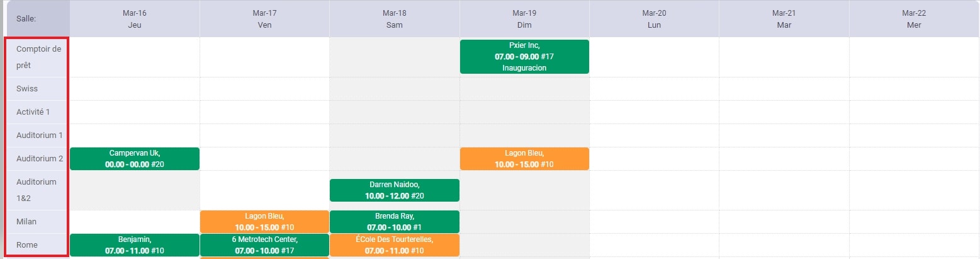
Task: Select the Salle header cell
Action: [x=38, y=19]
